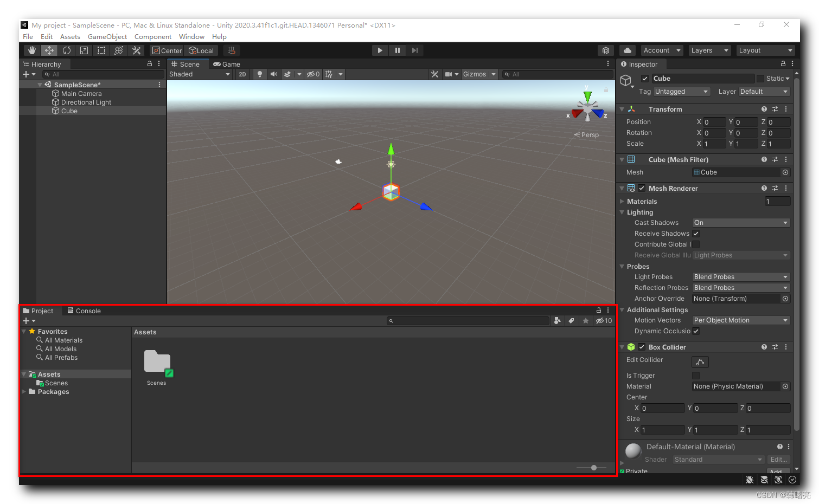This screenshot has height=504, width=819.
Task: Toggle 2D view in Scene
Action: tap(242, 74)
